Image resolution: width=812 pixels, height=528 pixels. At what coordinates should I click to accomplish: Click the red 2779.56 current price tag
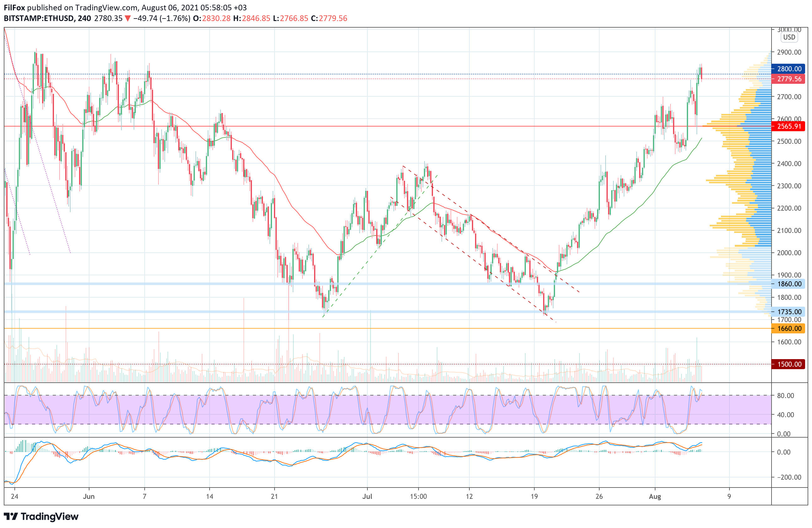coord(788,79)
